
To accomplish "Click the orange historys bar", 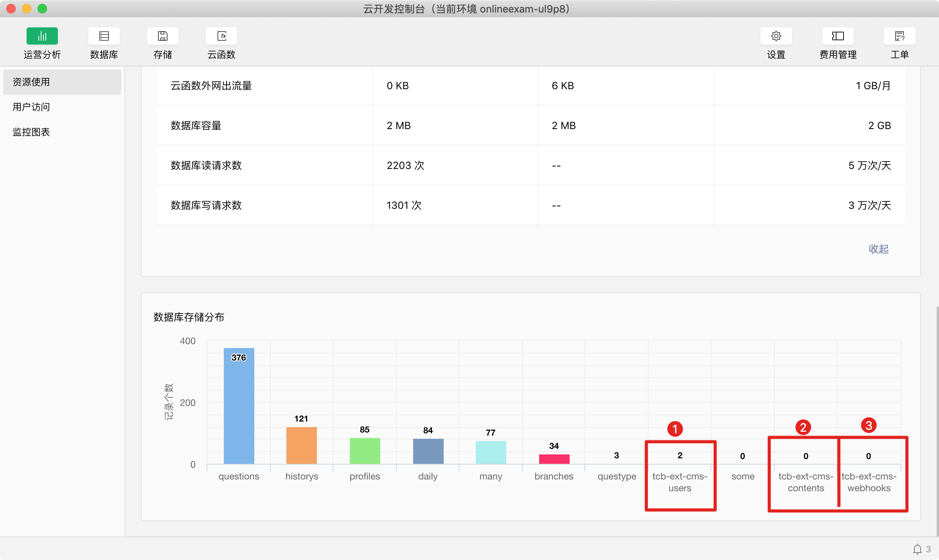I will pyautogui.click(x=301, y=446).
